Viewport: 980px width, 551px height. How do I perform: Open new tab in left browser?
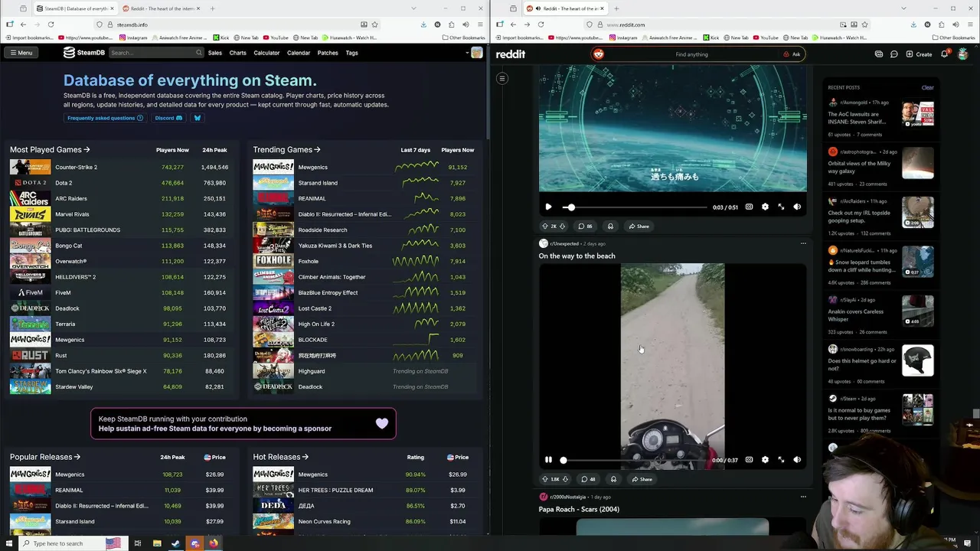[x=212, y=8]
